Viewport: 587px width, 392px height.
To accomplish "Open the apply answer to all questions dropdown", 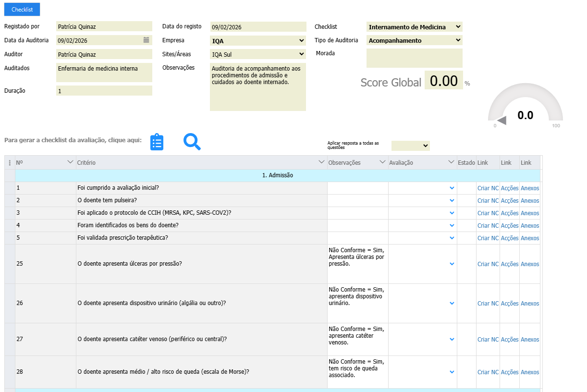I will pyautogui.click(x=411, y=146).
